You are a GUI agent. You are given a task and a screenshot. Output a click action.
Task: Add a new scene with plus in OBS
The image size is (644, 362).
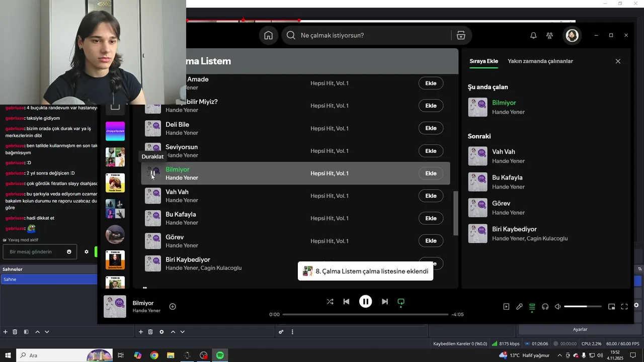coord(6,332)
